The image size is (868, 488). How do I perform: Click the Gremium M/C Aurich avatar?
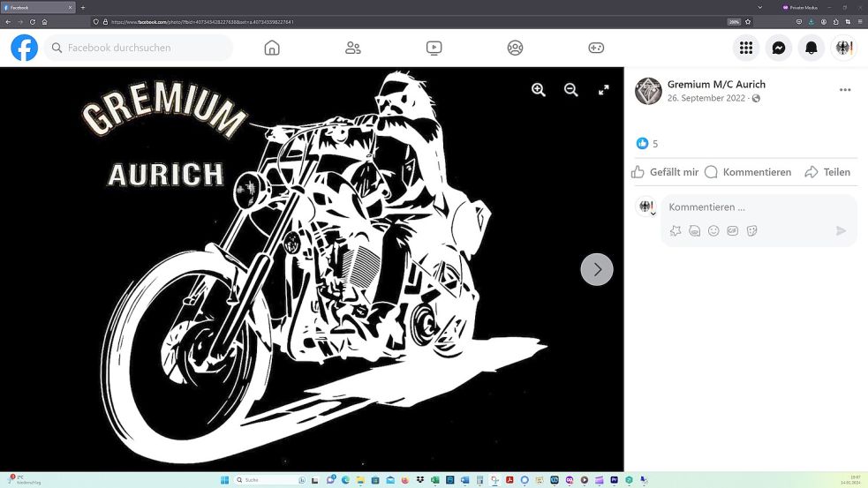[x=648, y=91]
